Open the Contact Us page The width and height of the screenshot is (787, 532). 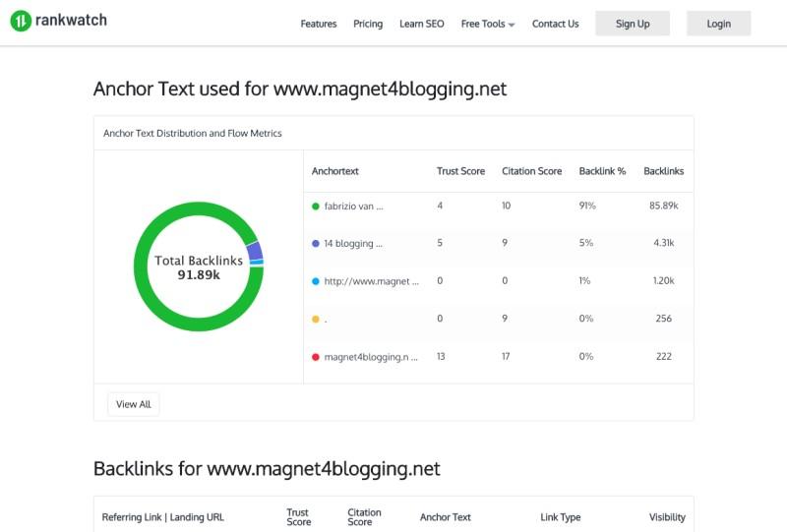(555, 24)
